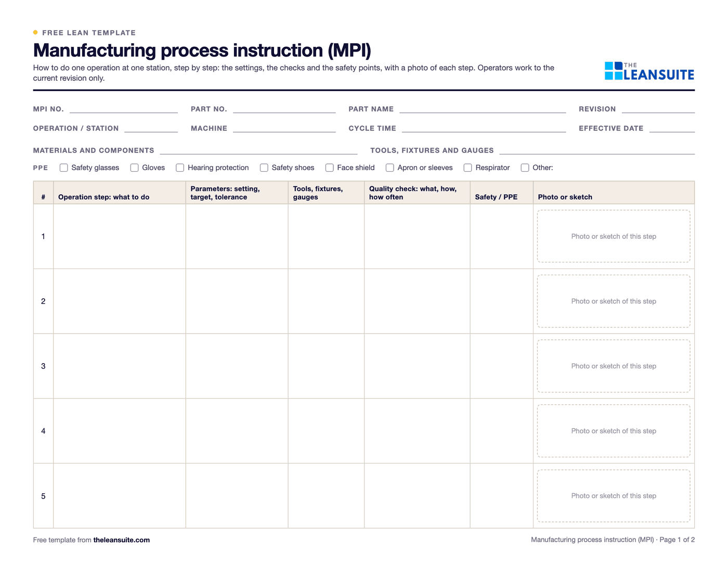This screenshot has height=563, width=728.
Task: Enable the Hearing protection checkbox
Action: pos(180,168)
